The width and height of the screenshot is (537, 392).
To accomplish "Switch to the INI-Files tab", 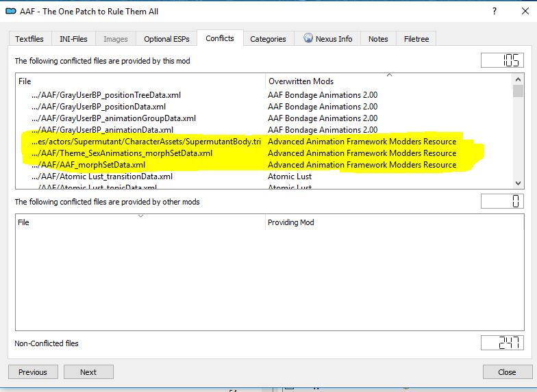I will [73, 39].
